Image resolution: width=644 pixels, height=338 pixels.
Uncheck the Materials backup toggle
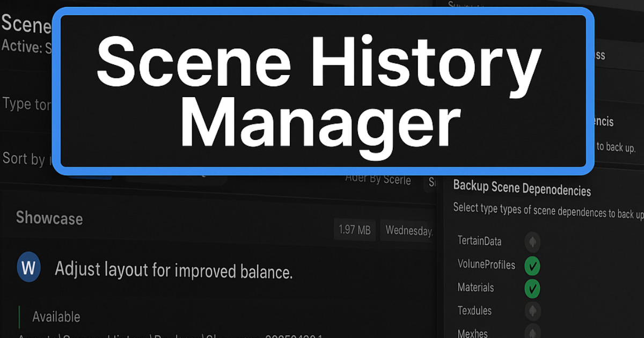coord(532,288)
